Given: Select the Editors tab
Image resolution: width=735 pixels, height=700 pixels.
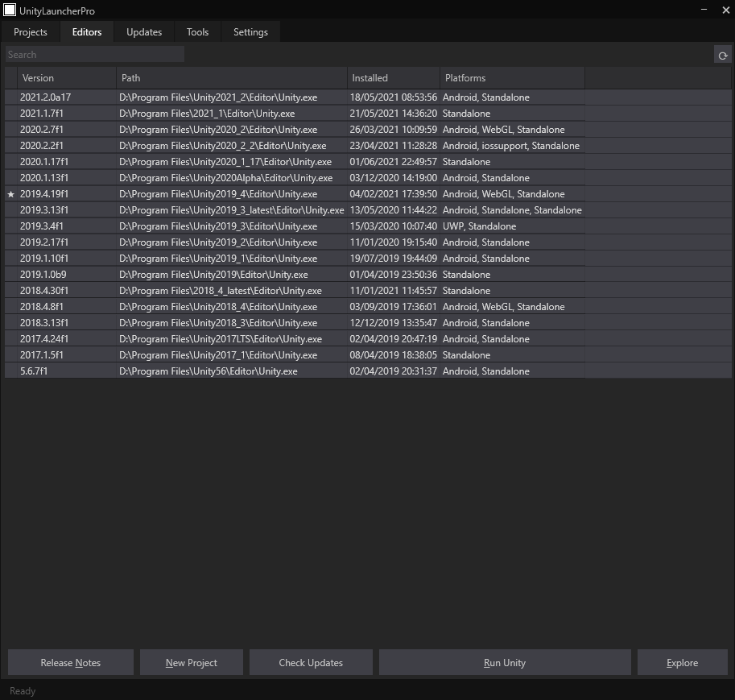Looking at the screenshot, I should coord(87,32).
